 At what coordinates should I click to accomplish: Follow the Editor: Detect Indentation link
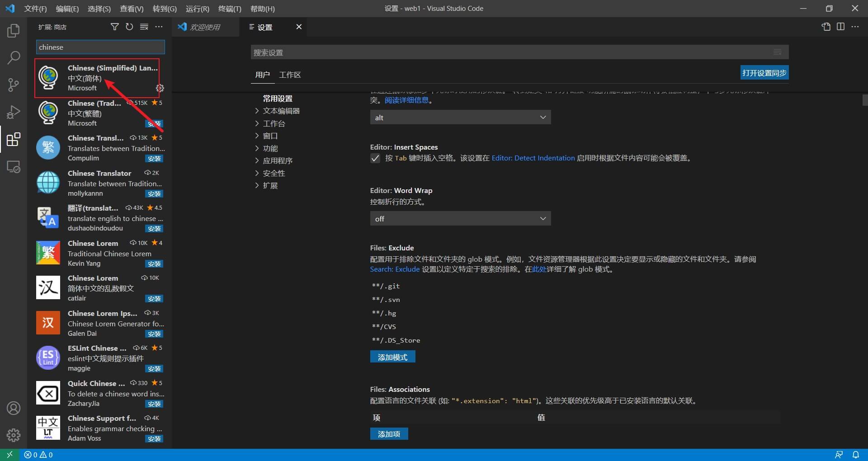(533, 158)
